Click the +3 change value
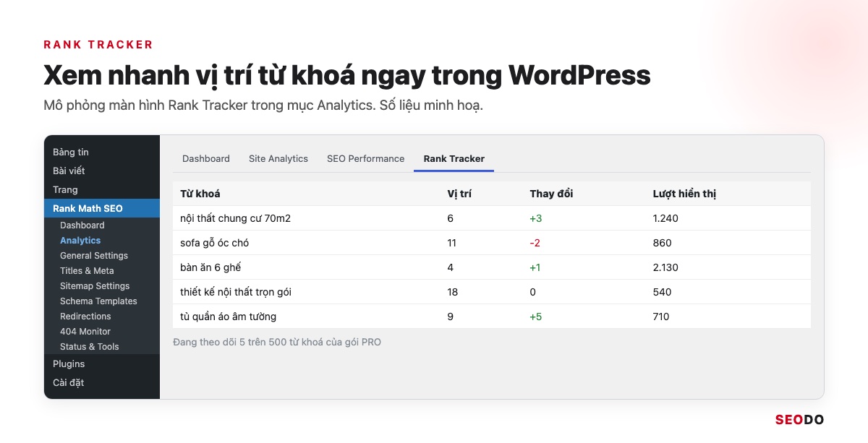Viewport: 868px width, 443px height. [x=536, y=218]
